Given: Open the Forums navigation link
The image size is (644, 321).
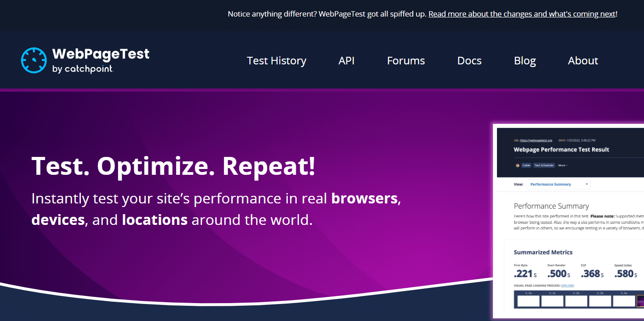Looking at the screenshot, I should (x=406, y=61).
